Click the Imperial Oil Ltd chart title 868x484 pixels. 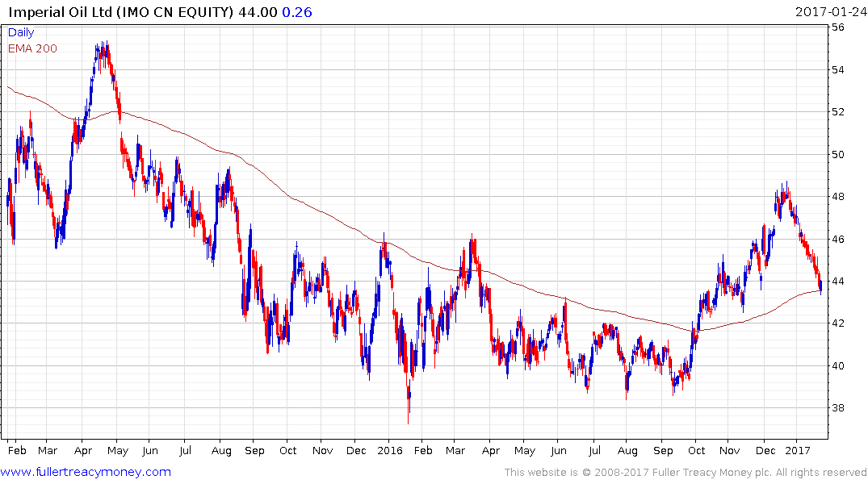pos(121,12)
